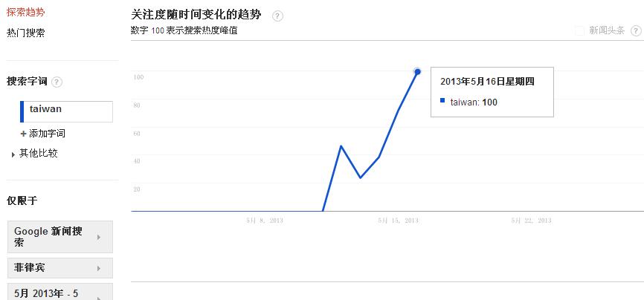Open the Google 新闻搜索 dropdown

click(x=59, y=237)
